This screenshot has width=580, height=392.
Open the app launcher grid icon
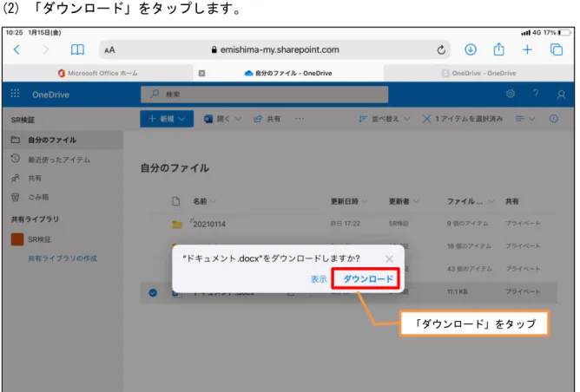[15, 94]
